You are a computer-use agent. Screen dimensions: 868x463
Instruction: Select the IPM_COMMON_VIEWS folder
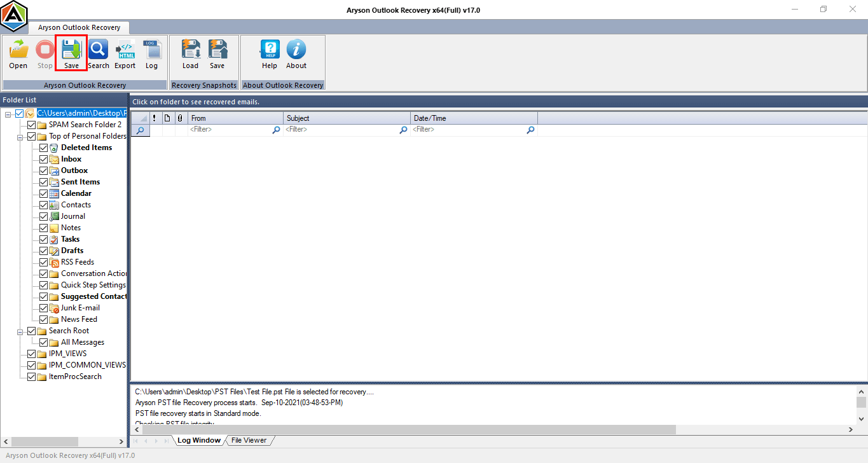pos(87,365)
